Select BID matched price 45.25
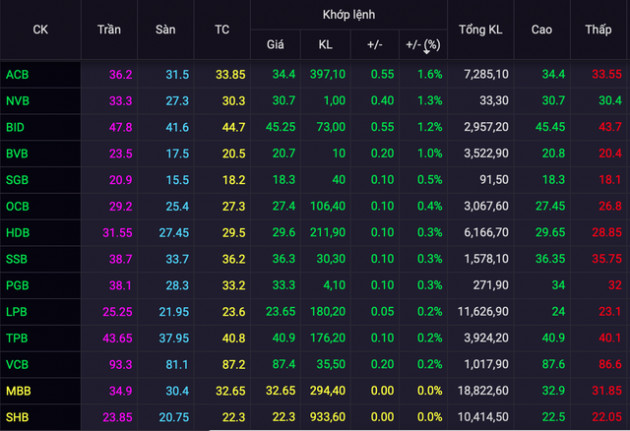This screenshot has width=630, height=431. click(280, 127)
